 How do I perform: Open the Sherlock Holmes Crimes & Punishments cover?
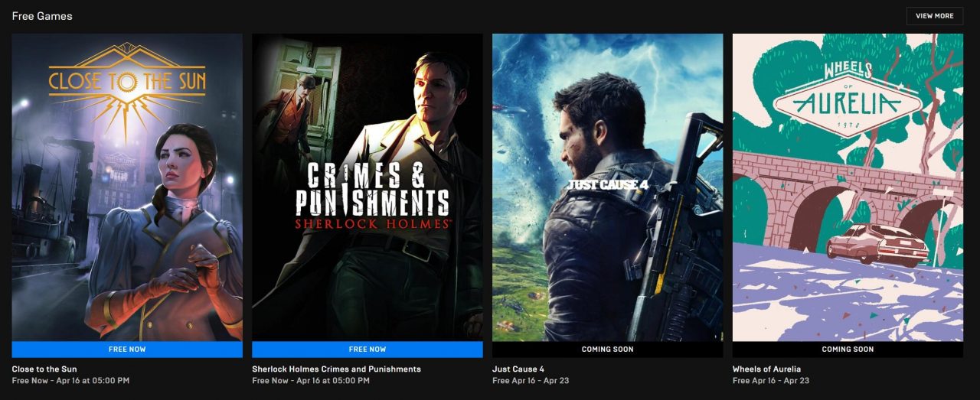tap(367, 187)
